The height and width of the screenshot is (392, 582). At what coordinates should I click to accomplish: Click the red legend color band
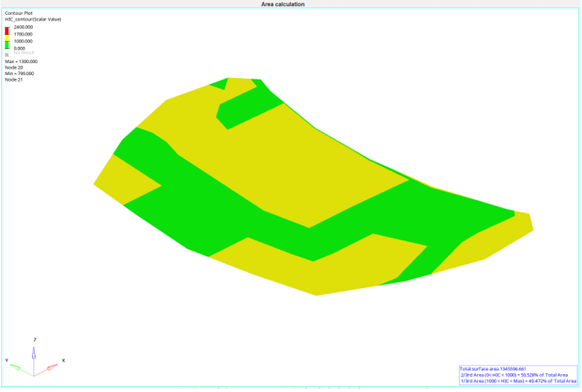click(7, 30)
